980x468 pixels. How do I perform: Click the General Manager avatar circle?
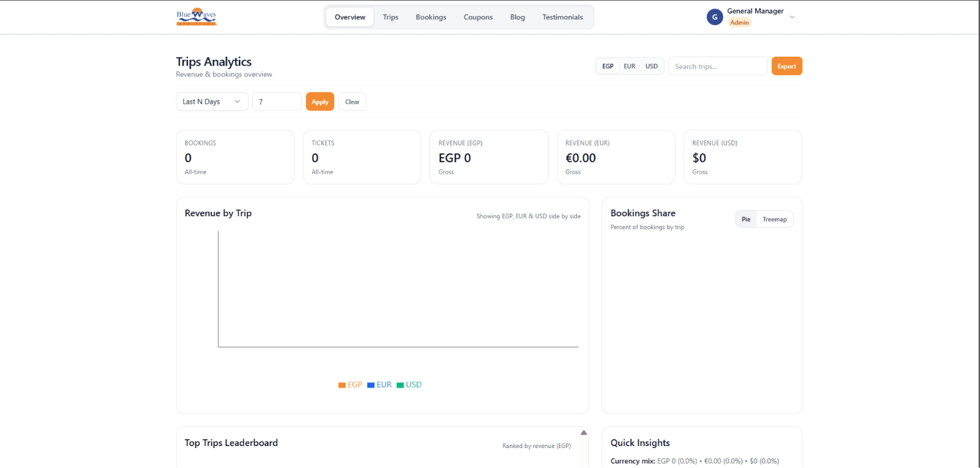coord(715,17)
